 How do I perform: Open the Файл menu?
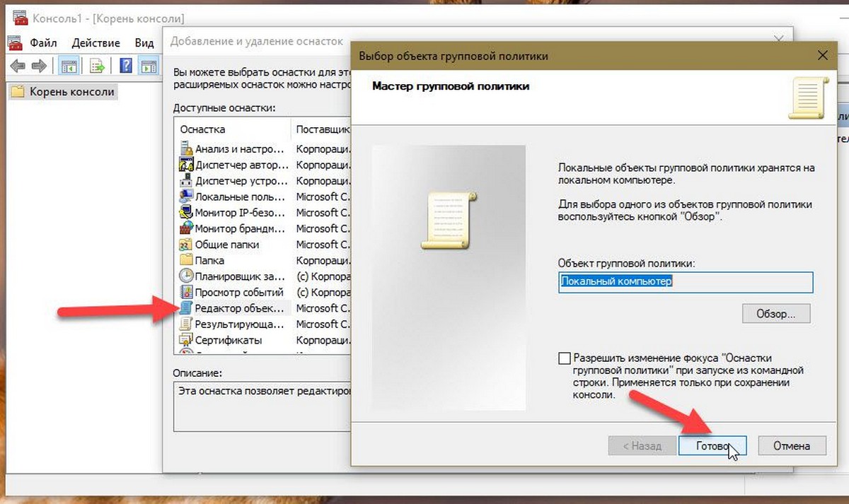coord(44,42)
